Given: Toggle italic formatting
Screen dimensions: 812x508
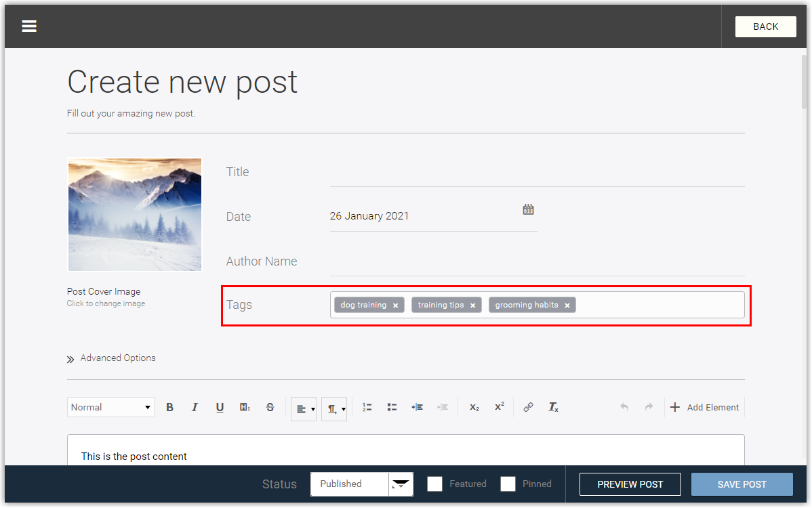Looking at the screenshot, I should [x=195, y=406].
